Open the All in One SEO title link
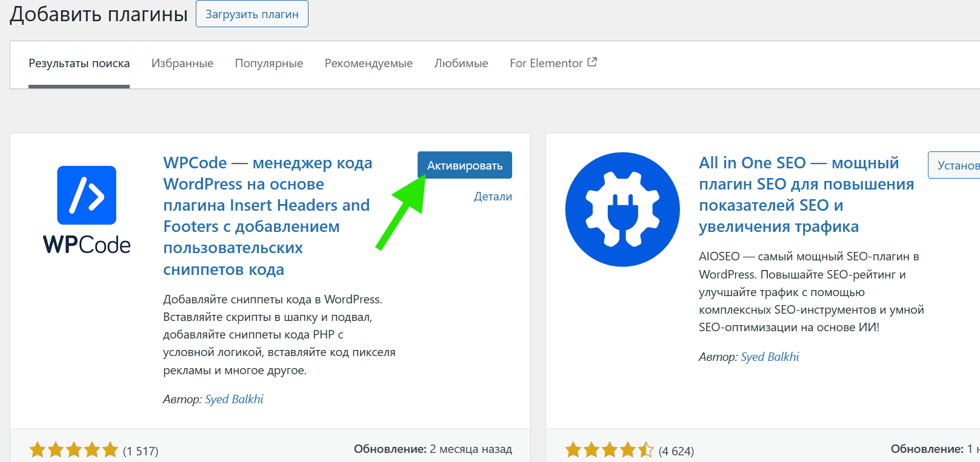Image resolution: width=980 pixels, height=462 pixels. point(806,194)
